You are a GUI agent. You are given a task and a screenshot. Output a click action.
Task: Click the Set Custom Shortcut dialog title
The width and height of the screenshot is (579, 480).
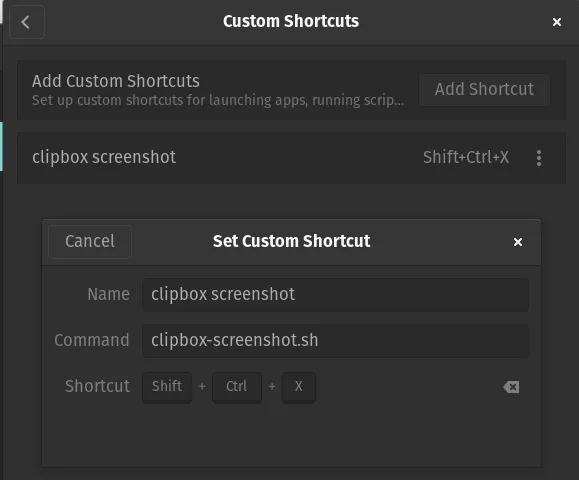click(291, 241)
